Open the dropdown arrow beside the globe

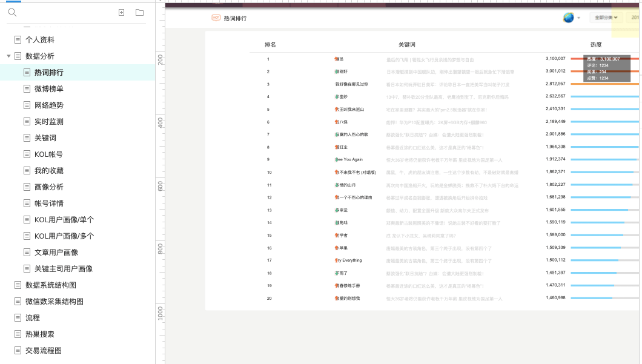(578, 18)
